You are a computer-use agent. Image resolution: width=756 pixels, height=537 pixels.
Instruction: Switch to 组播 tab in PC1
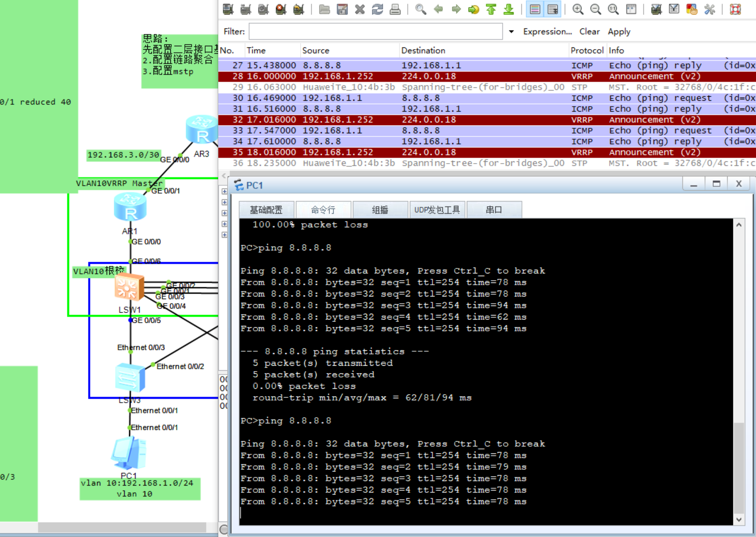point(380,210)
